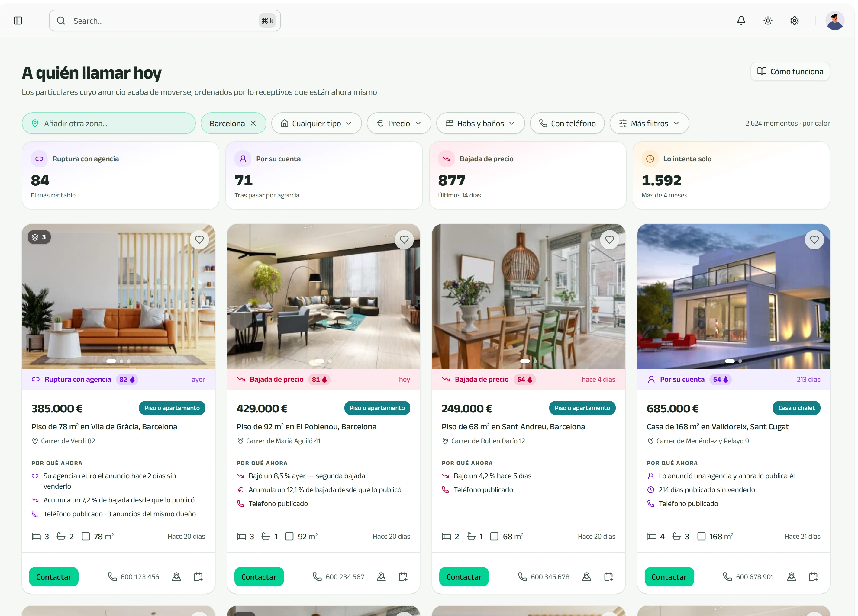
Task: Open the Cómo funciona guide
Action: tap(790, 72)
